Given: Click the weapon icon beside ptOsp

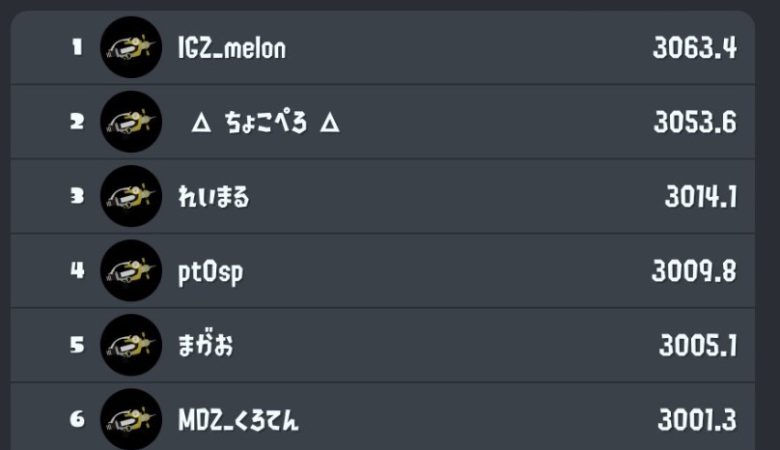Looking at the screenshot, I should click(x=131, y=270).
